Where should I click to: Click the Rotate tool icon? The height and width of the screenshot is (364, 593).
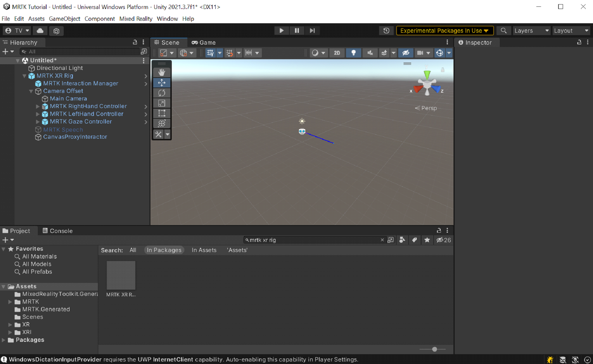pos(162,93)
